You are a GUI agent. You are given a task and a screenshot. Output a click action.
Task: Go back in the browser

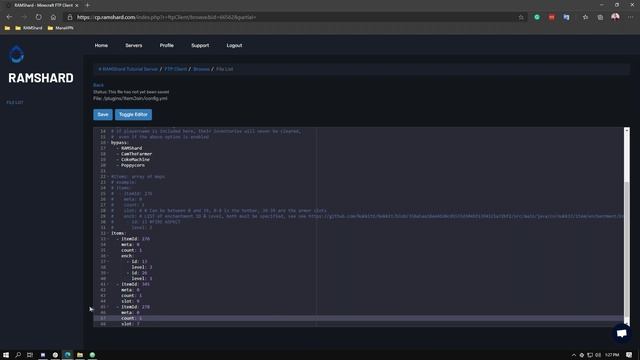pos(9,17)
